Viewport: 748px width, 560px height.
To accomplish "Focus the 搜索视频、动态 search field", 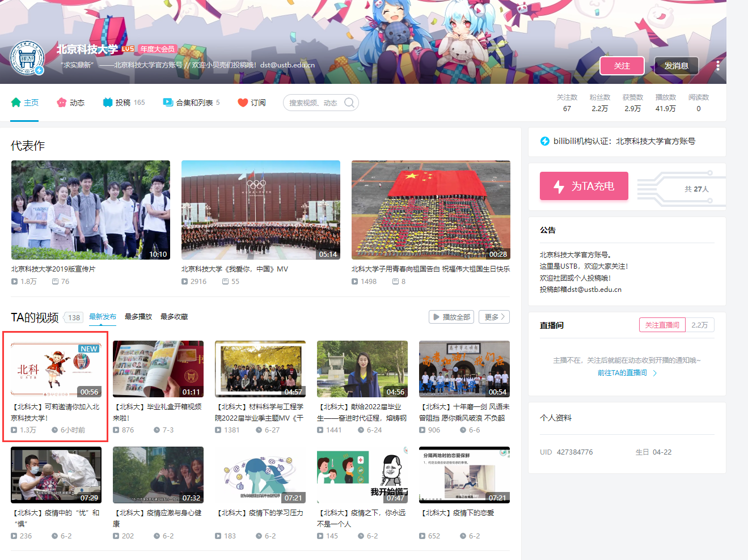I will (321, 103).
